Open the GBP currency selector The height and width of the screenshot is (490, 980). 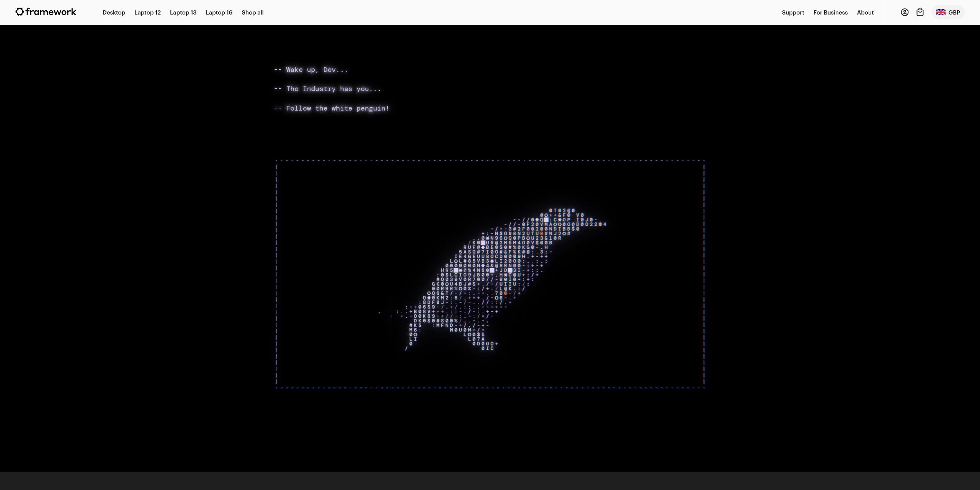point(954,13)
